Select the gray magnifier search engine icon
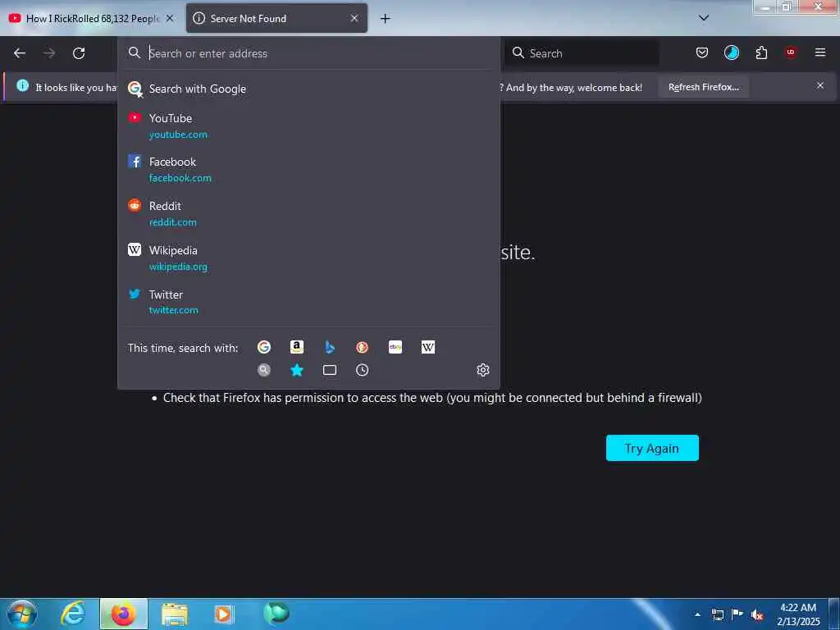Image resolution: width=840 pixels, height=630 pixels. tap(264, 370)
